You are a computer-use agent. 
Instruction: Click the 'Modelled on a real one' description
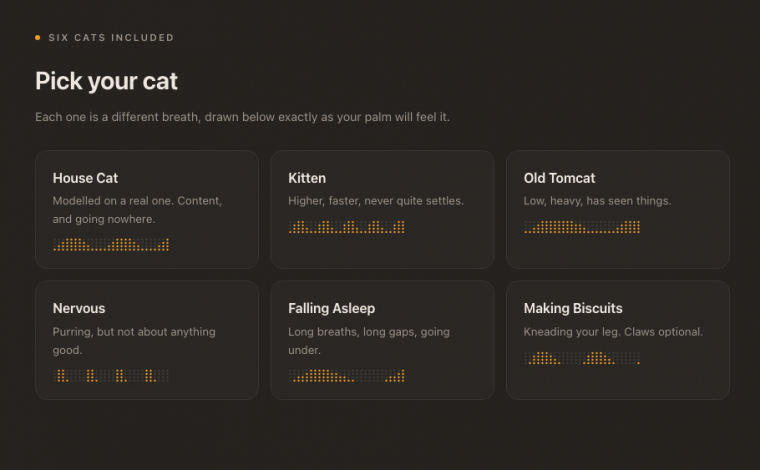pyautogui.click(x=137, y=210)
